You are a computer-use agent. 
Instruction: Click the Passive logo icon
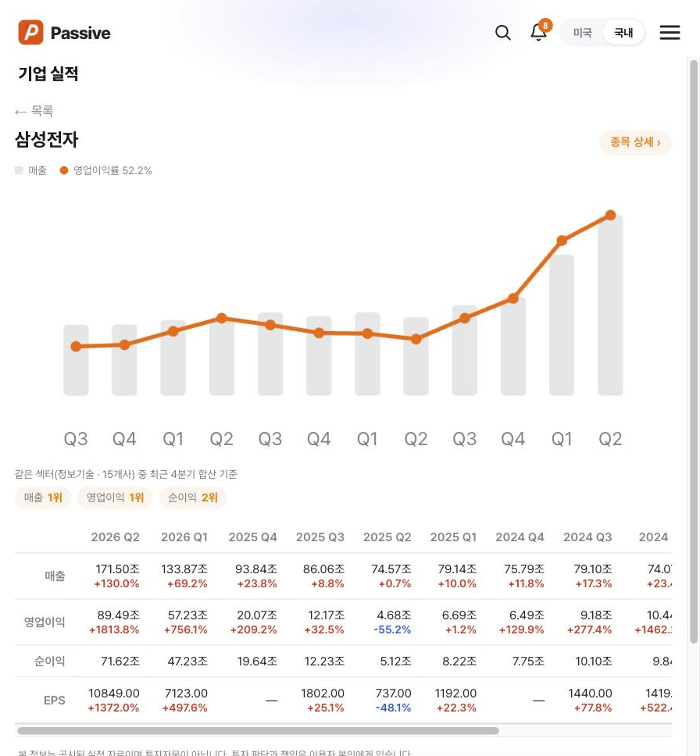tap(31, 32)
